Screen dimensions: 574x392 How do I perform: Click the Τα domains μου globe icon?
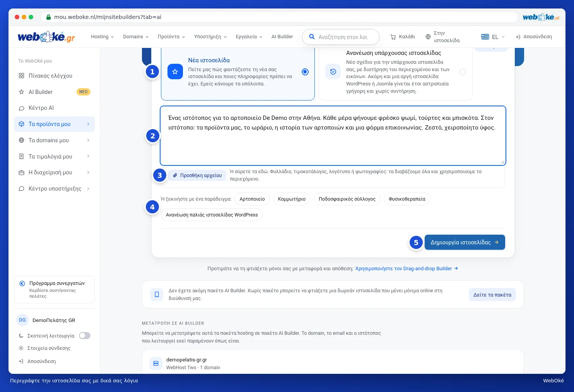pyautogui.click(x=22, y=140)
